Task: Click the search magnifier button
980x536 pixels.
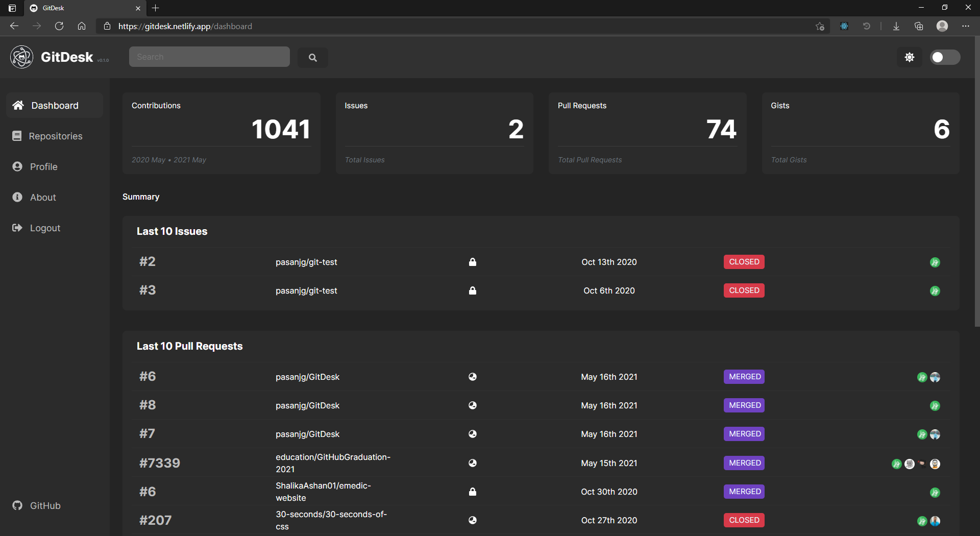Action: [x=313, y=58]
